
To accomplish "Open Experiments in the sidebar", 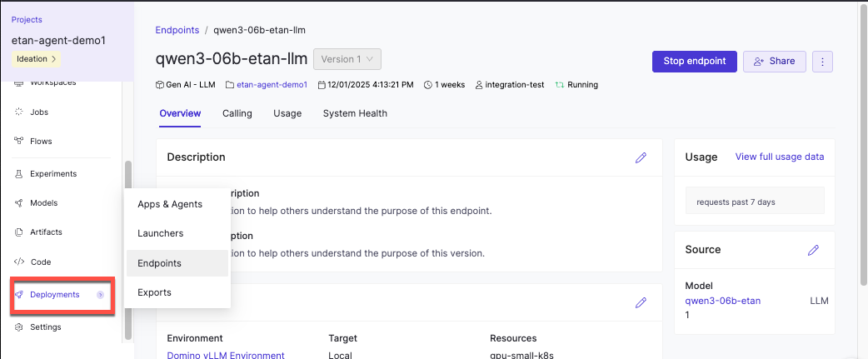I will [x=53, y=174].
